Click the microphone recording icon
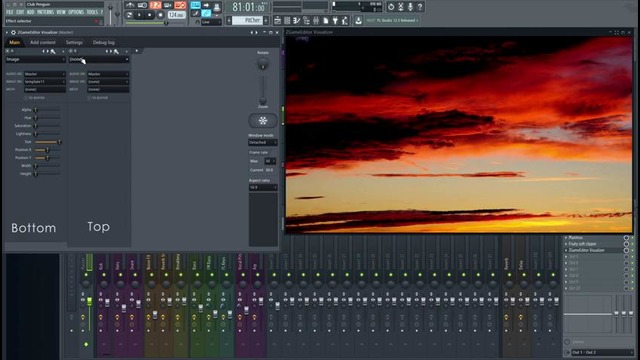The width and height of the screenshot is (640, 360). coord(410,7)
